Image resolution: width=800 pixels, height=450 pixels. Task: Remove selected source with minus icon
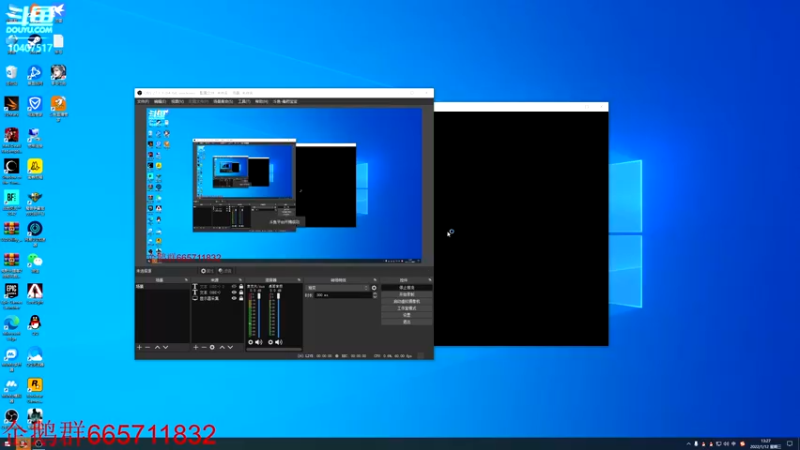[204, 347]
